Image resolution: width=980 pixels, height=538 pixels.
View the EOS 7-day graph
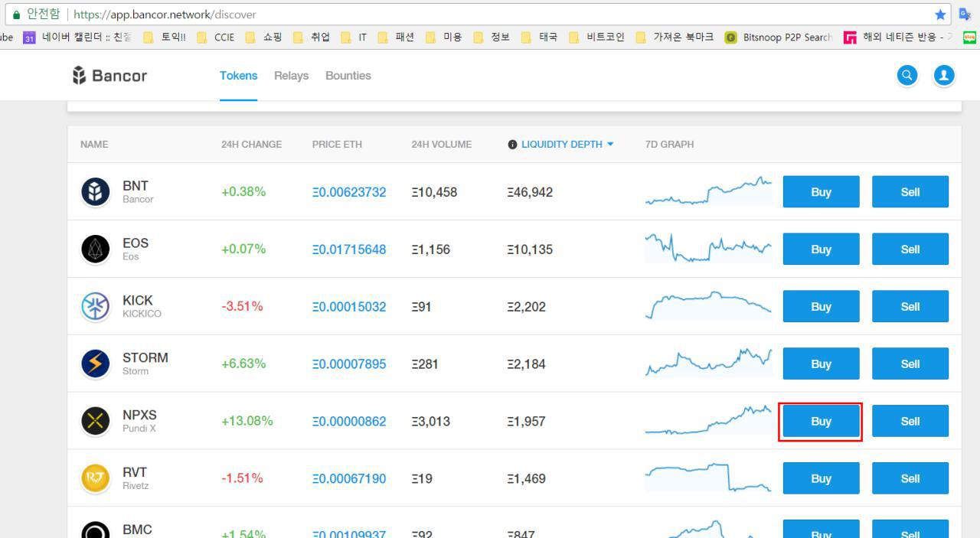pos(708,248)
